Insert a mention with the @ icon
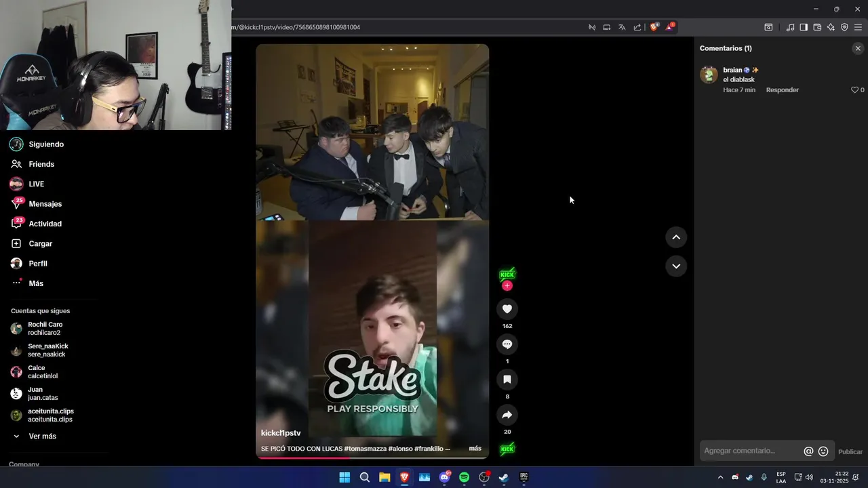This screenshot has height=488, width=868. tap(808, 451)
